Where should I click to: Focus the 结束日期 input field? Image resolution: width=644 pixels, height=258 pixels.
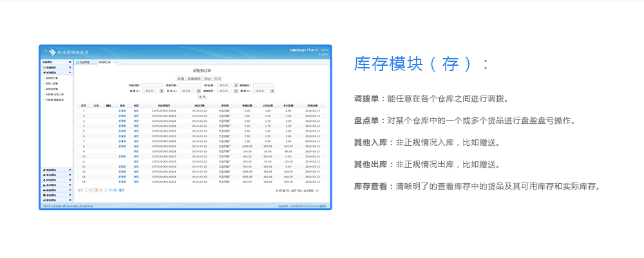[189, 85]
